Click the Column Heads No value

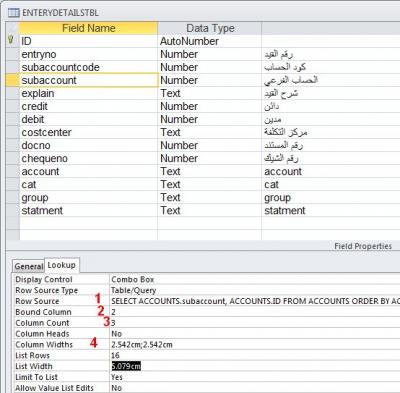[x=255, y=334]
